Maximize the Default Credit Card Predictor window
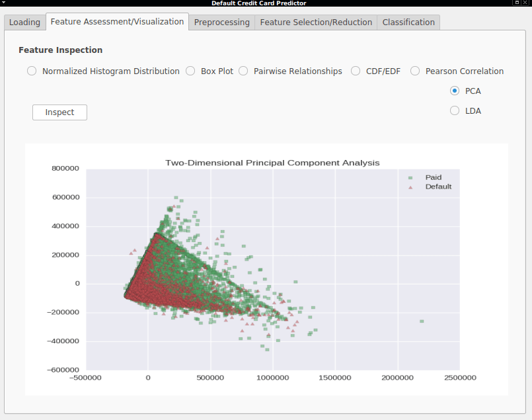Image resolution: width=532 pixels, height=420 pixels. point(517,3)
